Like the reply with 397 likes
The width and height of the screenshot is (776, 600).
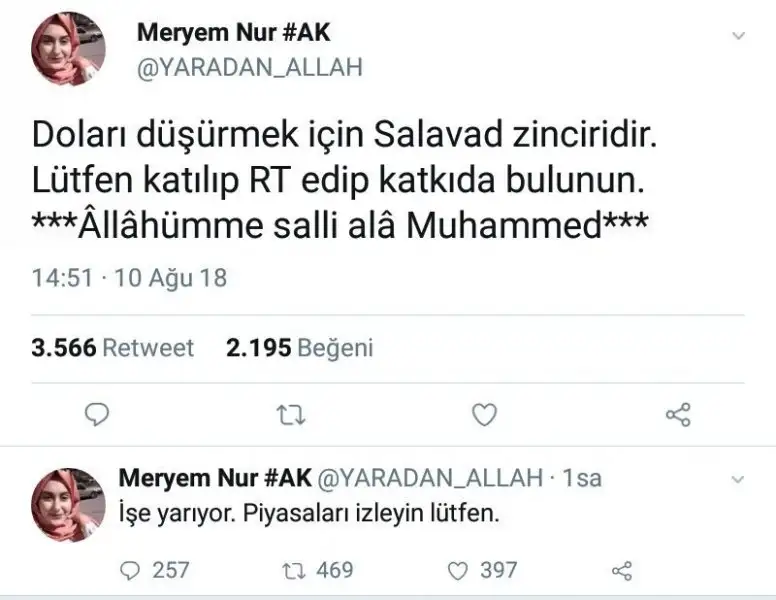[457, 570]
